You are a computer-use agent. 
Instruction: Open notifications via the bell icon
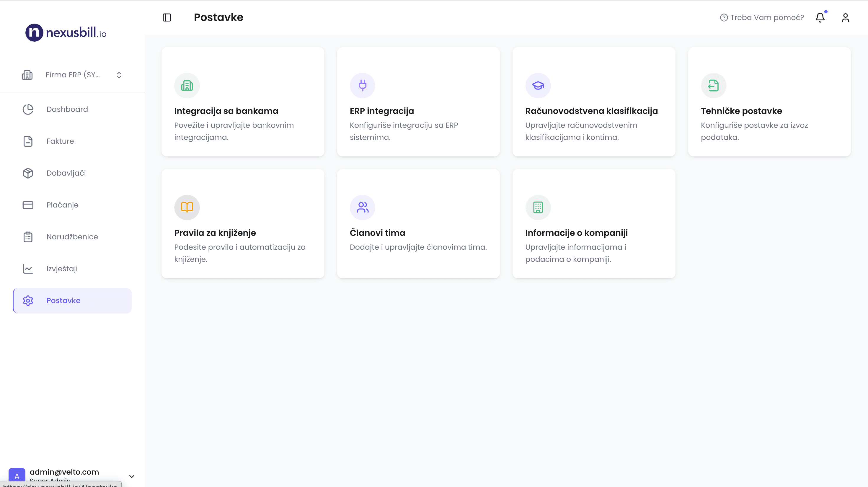pos(820,17)
